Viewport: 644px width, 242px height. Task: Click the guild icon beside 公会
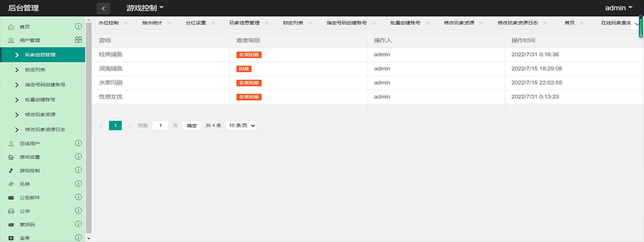tap(11, 212)
